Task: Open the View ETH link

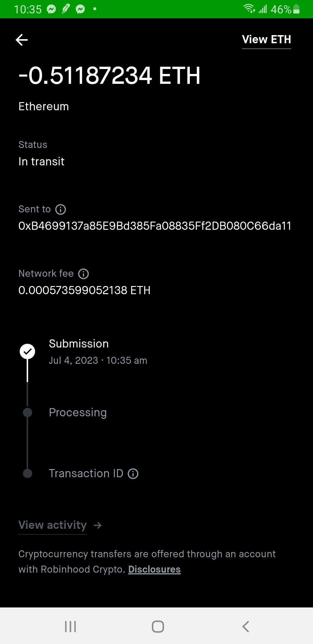Action: coord(266,39)
